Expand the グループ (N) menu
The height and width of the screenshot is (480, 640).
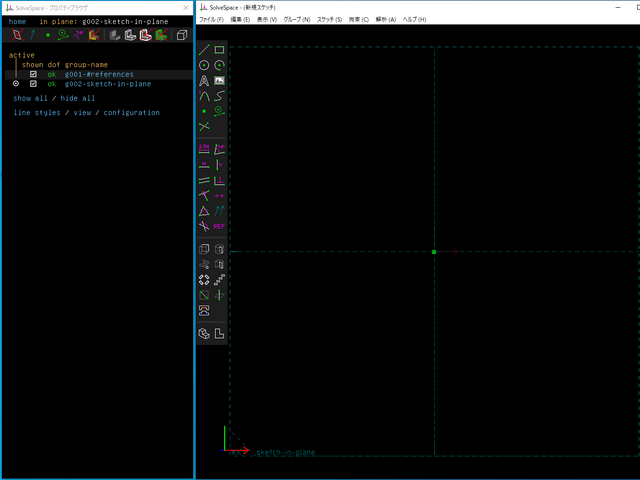(x=297, y=20)
